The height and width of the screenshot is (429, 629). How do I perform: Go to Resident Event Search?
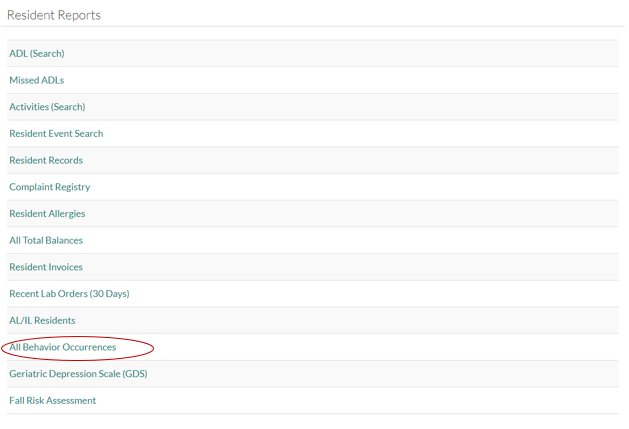[x=56, y=133]
